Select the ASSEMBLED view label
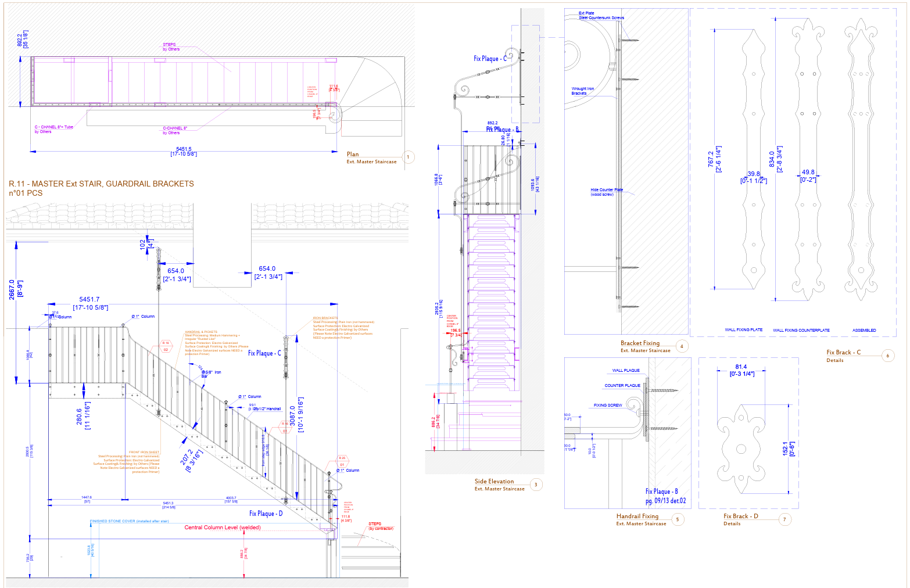The height and width of the screenshot is (588, 910). tap(865, 329)
